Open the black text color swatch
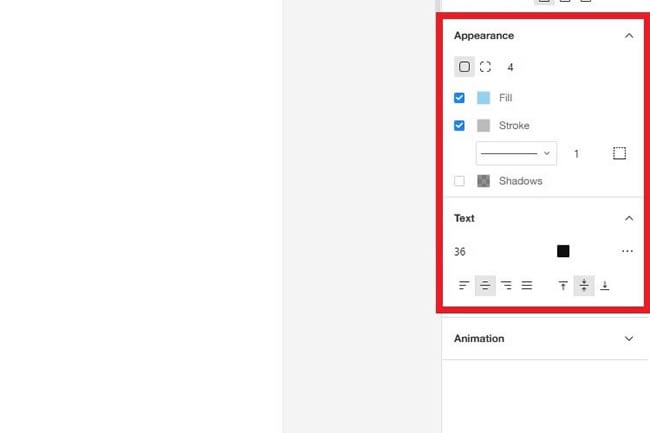Screen dimensions: 650x433 click(563, 251)
